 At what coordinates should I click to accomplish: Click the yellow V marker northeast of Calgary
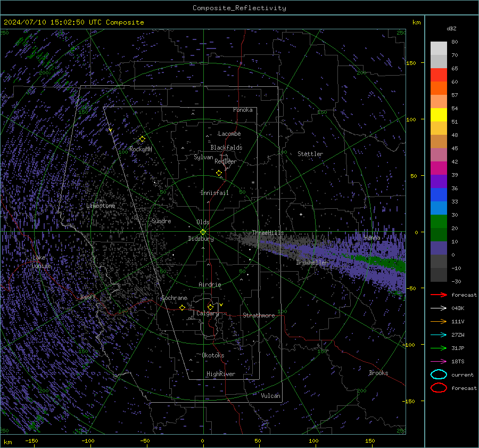[x=221, y=305]
